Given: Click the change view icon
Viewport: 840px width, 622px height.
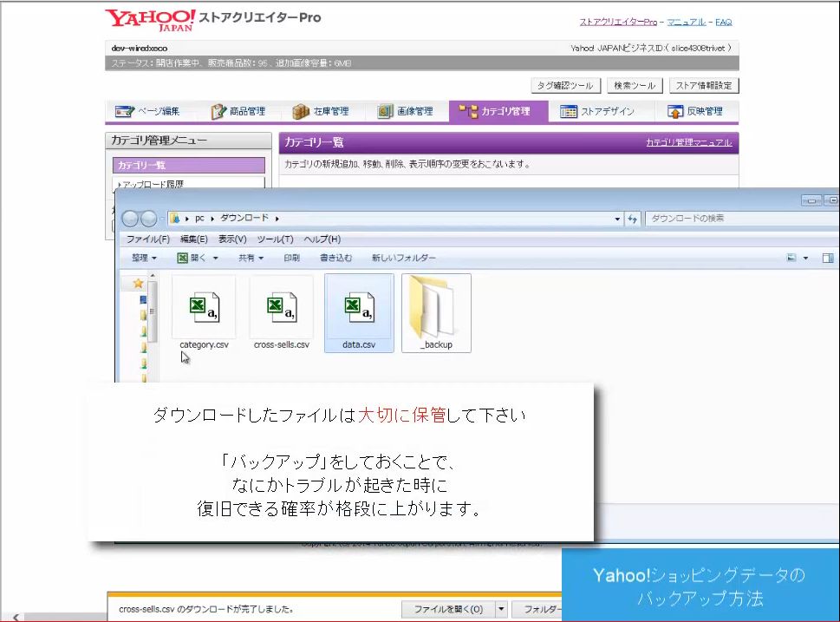Looking at the screenshot, I should click(x=791, y=258).
